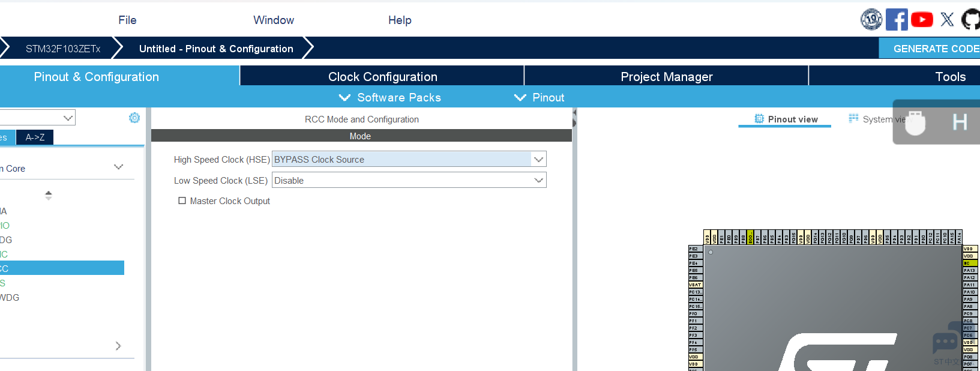
Task: Open the ST 10th anniversary badge icon
Action: (871, 20)
